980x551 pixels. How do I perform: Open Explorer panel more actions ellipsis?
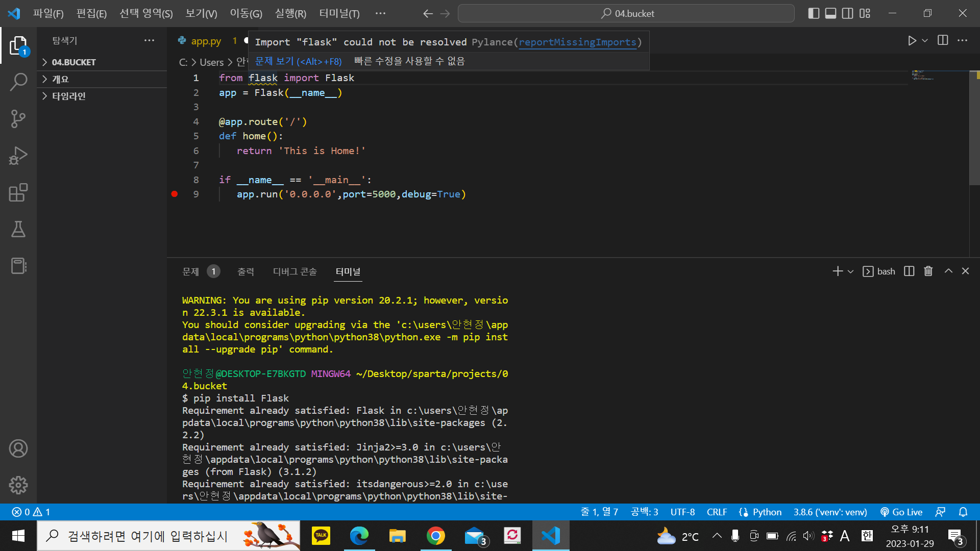pos(149,40)
